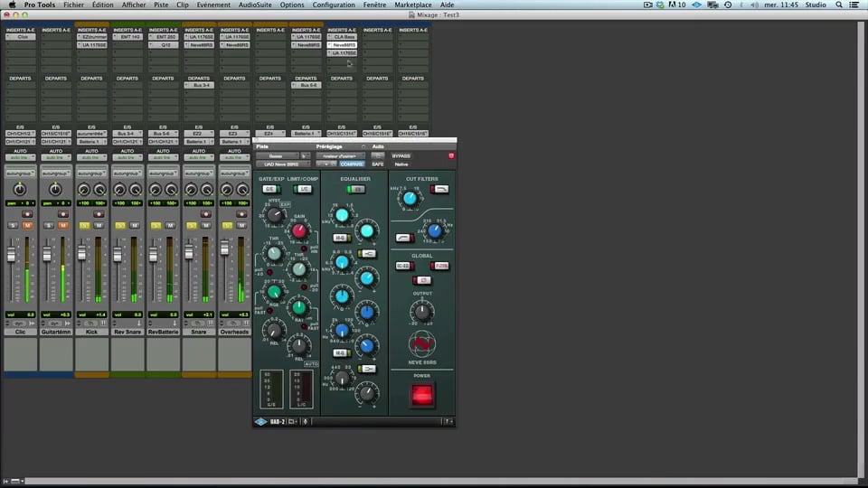Open the Snare track input selector EZ2
The height and width of the screenshot is (488, 868).
click(x=199, y=134)
